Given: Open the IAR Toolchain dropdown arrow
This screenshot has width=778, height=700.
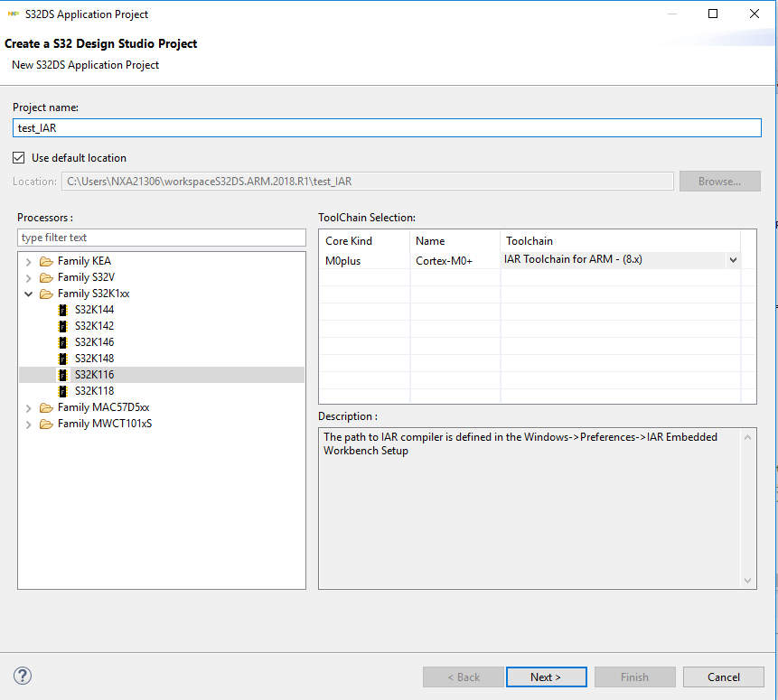Looking at the screenshot, I should 733,260.
